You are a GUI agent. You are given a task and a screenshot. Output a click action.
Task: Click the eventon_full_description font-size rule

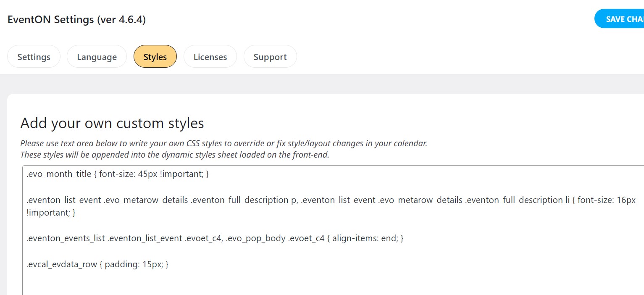tap(331, 206)
